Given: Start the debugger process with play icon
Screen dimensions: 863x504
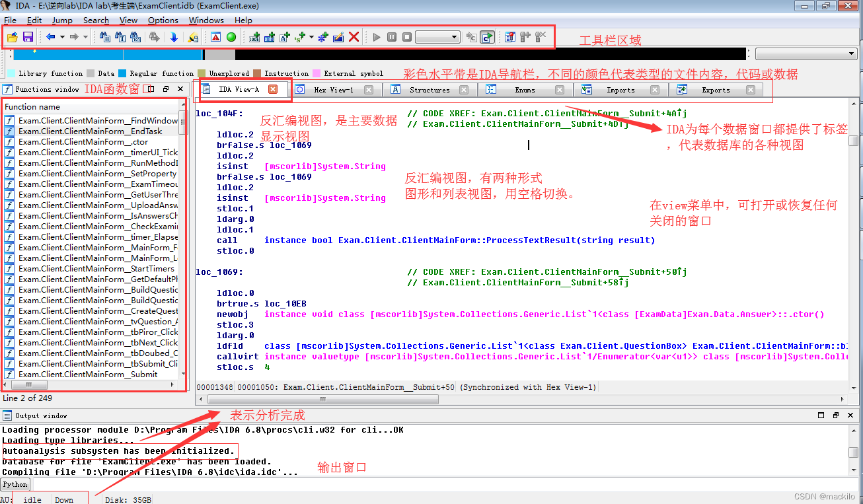Looking at the screenshot, I should tap(377, 37).
